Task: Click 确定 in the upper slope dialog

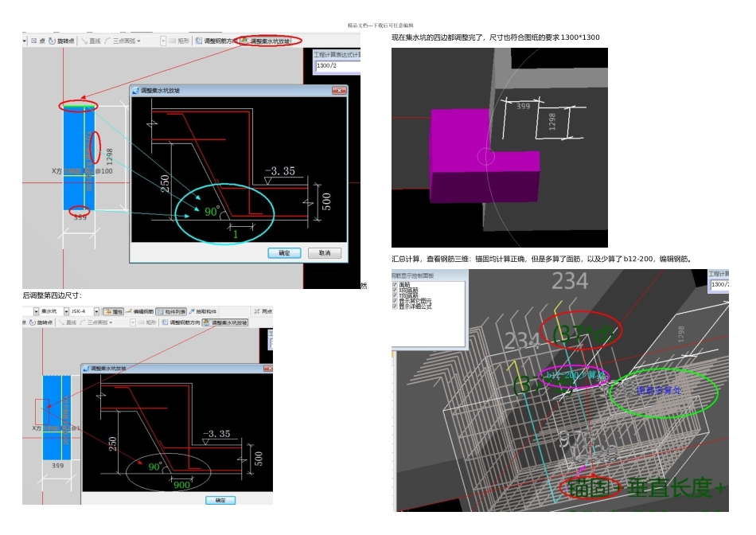Action: [x=284, y=253]
